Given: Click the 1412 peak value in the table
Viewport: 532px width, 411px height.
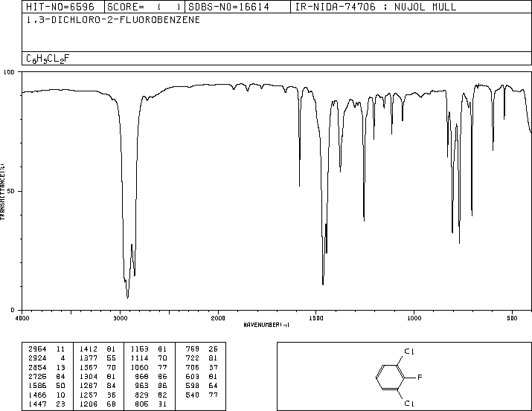Looking at the screenshot, I should (89, 349).
